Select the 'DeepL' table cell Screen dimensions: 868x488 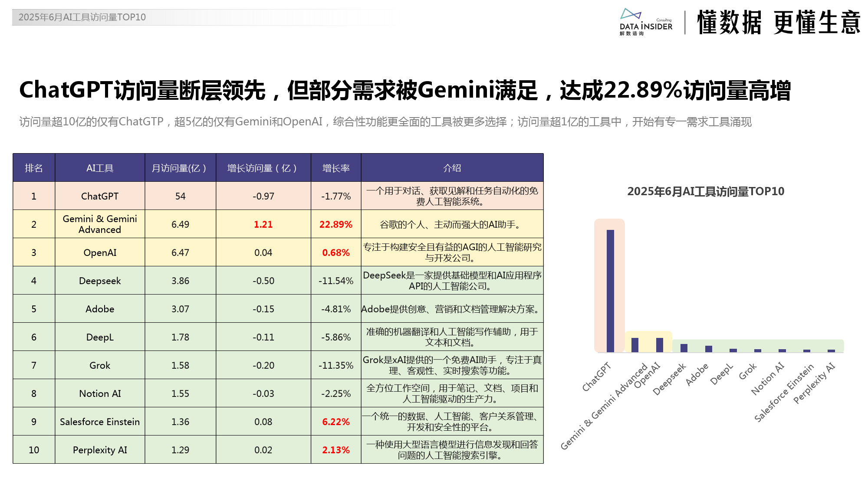[x=100, y=337]
